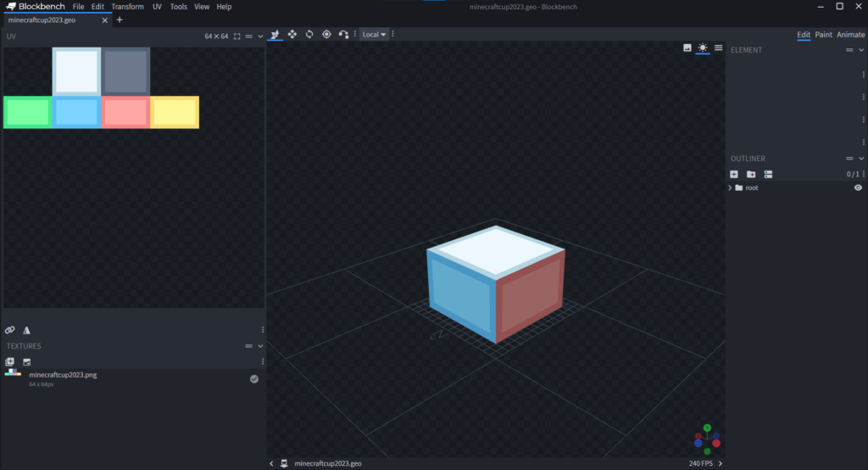This screenshot has width=868, height=470.
Task: Click the green face in UV editor
Action: click(27, 112)
